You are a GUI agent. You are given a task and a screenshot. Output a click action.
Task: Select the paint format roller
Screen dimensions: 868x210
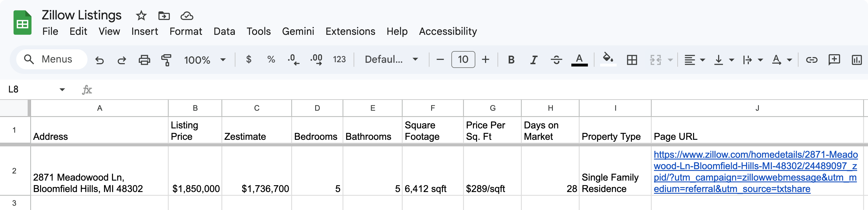[x=166, y=60]
